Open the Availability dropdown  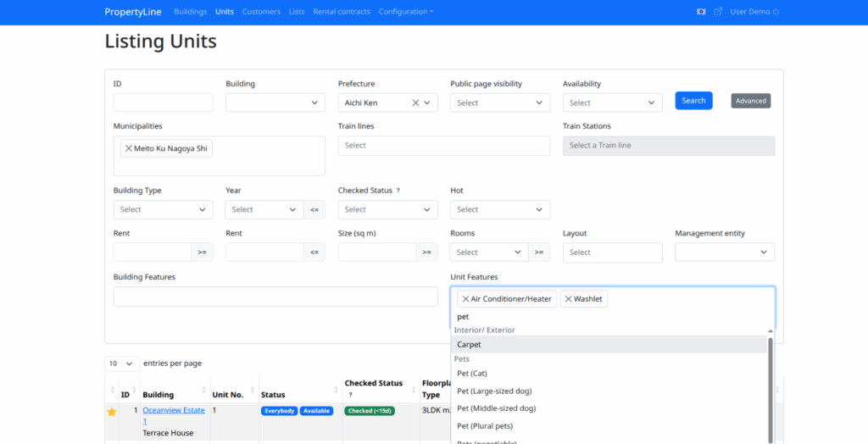[612, 103]
